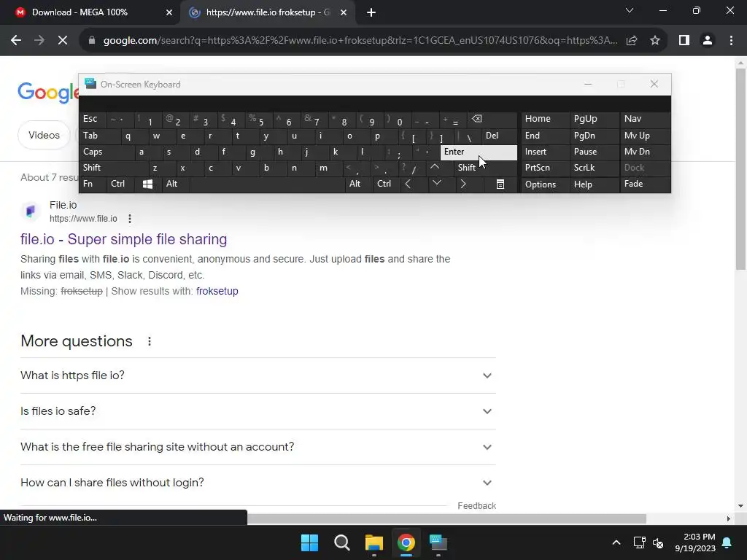Toggle the Nav key on keyboard
Screen dimensions: 747x560
[645, 119]
